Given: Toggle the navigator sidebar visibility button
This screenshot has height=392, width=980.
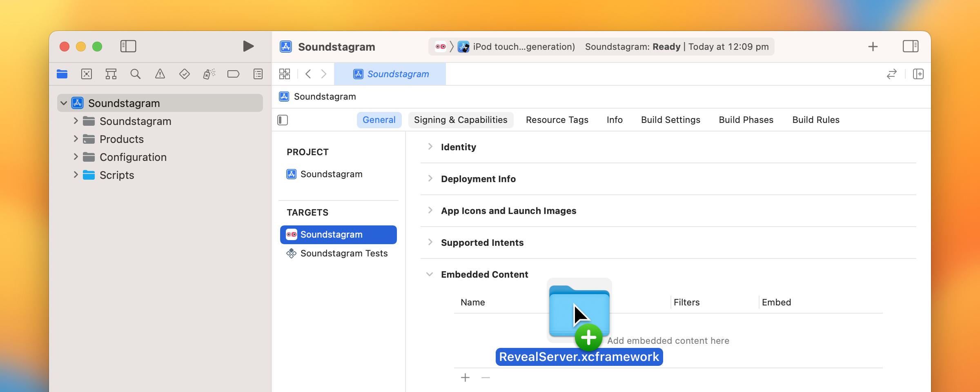Looking at the screenshot, I should tap(128, 46).
